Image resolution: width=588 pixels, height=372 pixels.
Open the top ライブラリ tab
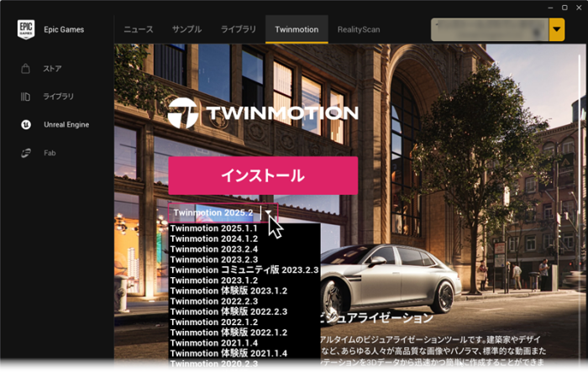tap(239, 29)
